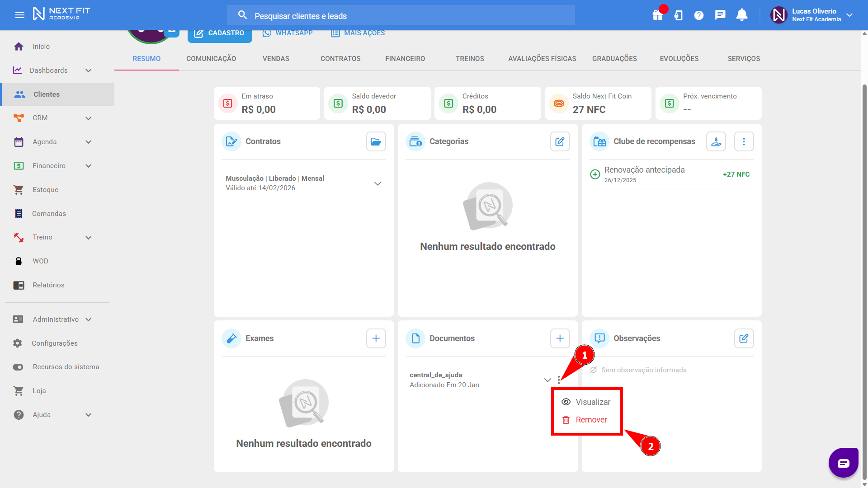
Task: Add a new exam with the plus icon
Action: click(x=376, y=338)
